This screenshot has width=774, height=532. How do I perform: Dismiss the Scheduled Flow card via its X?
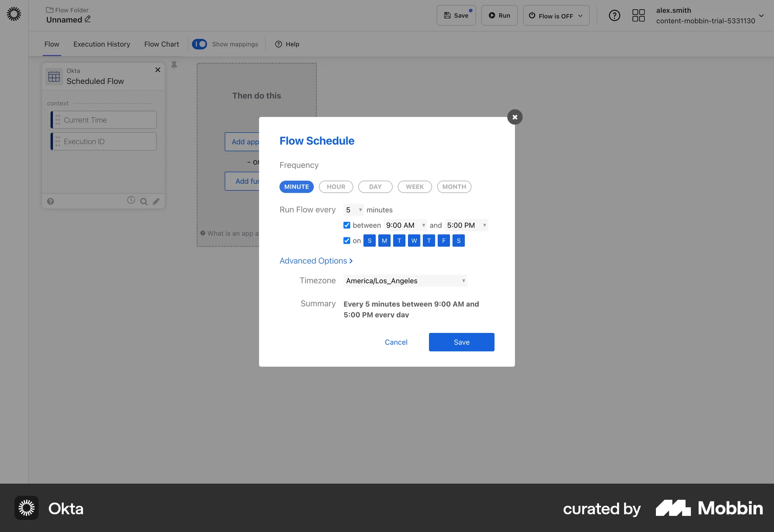(158, 70)
